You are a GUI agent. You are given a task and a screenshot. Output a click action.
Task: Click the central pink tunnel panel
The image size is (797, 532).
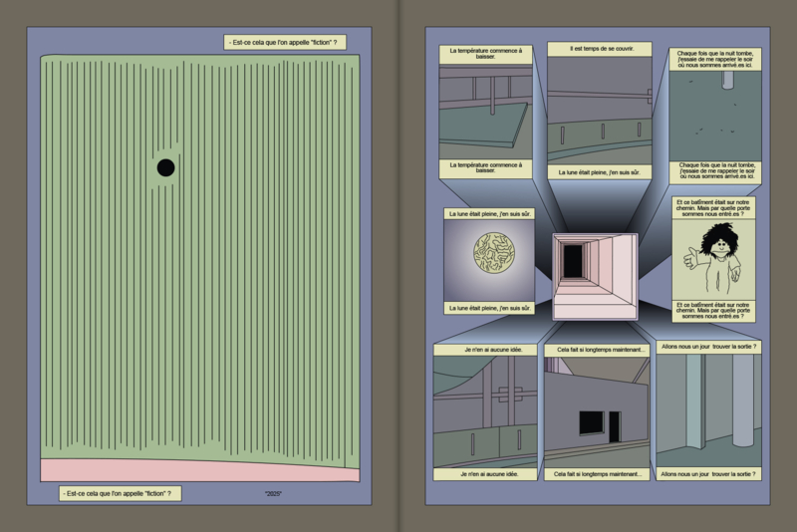[x=595, y=277]
